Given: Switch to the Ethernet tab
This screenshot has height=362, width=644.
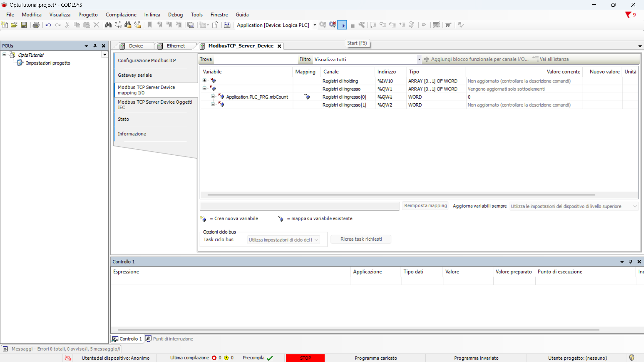Looking at the screenshot, I should tap(175, 46).
